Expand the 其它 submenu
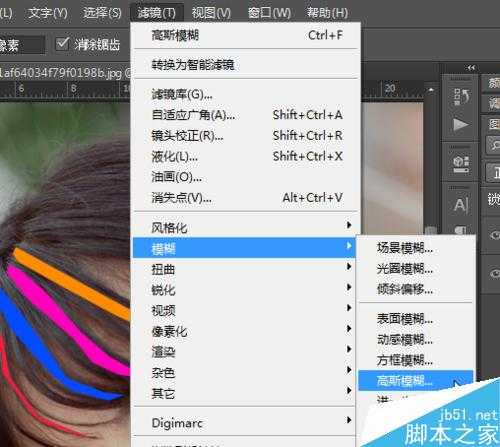This screenshot has height=447, width=500. click(x=244, y=393)
